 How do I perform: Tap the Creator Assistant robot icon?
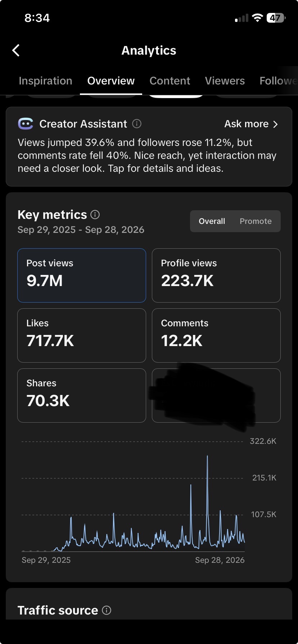point(26,124)
